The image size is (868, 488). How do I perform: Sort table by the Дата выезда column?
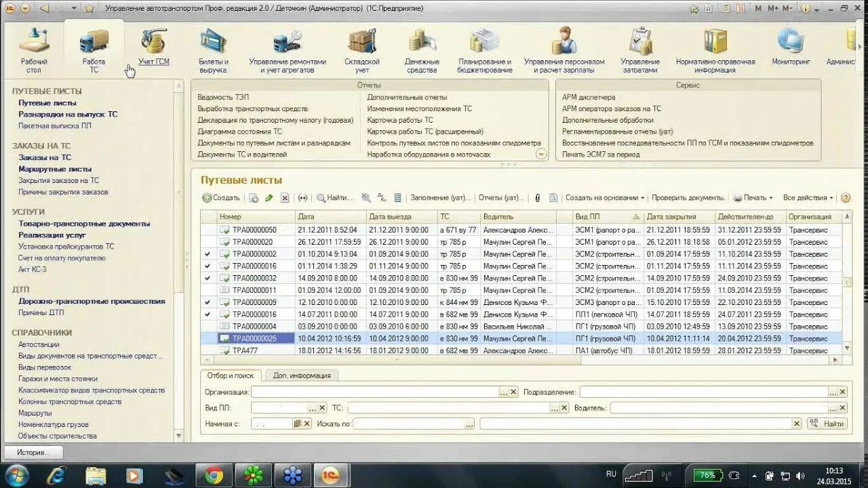401,217
